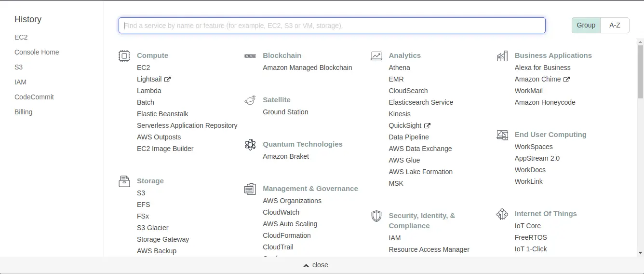
Task: Click the Storage category box icon
Action: pos(124,181)
